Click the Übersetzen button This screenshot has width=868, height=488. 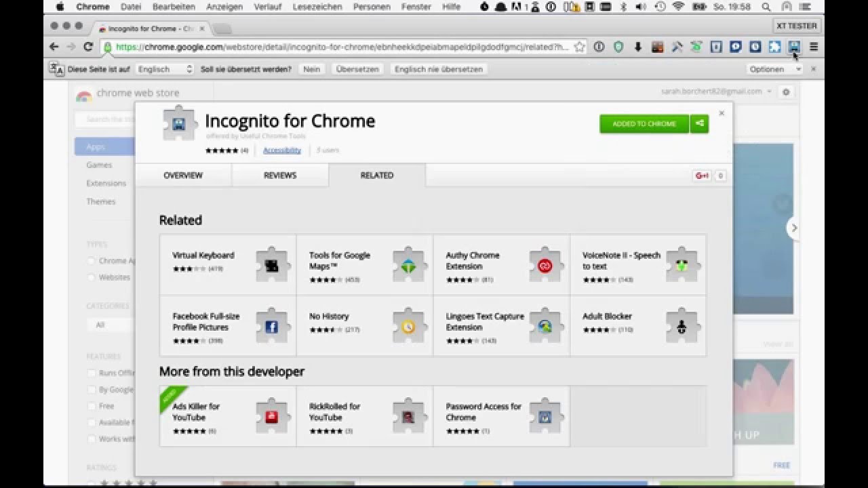[357, 69]
